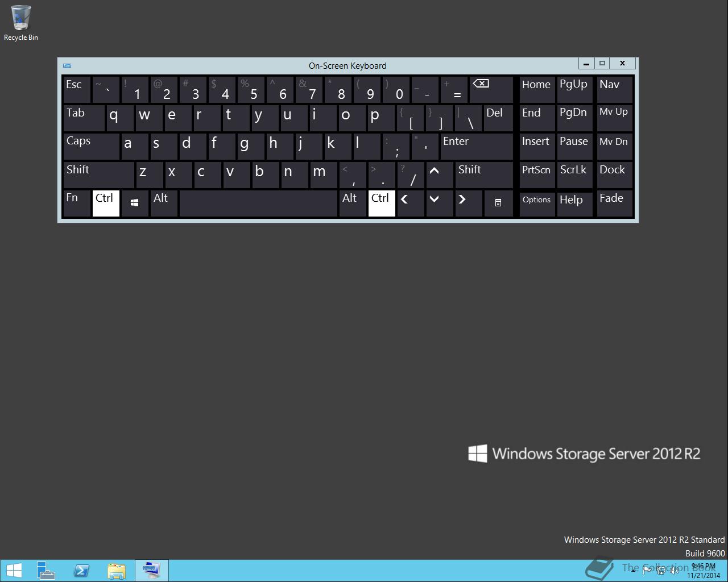Click the semicolon key
This screenshot has width=728, height=582.
(396, 147)
